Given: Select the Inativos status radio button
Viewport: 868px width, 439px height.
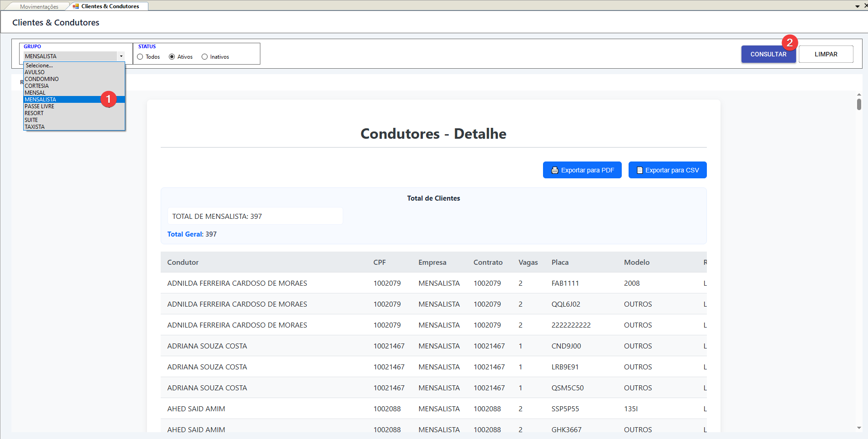Looking at the screenshot, I should tap(205, 57).
